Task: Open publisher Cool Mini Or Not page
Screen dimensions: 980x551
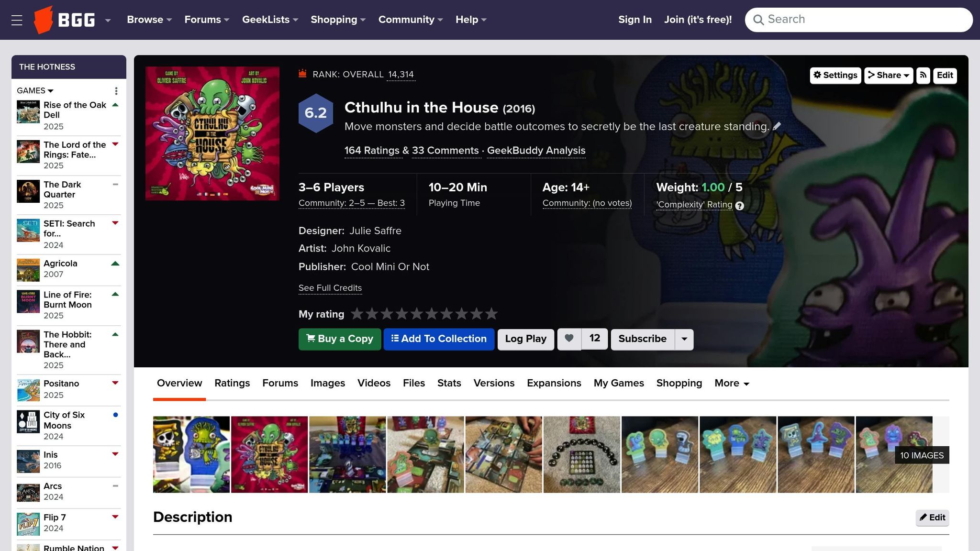Action: click(390, 266)
